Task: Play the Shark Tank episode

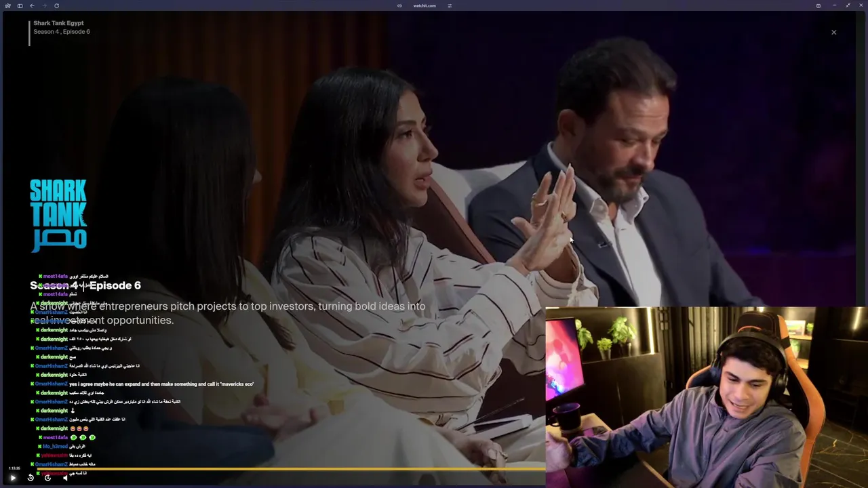Action: [x=12, y=478]
